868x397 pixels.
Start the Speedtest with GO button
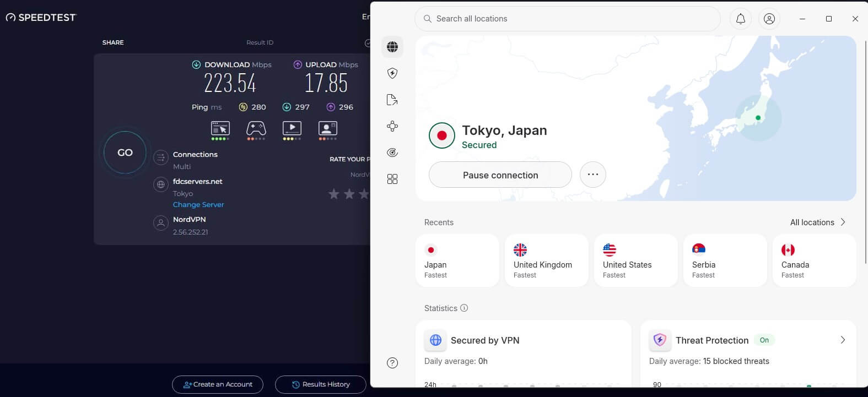[125, 153]
